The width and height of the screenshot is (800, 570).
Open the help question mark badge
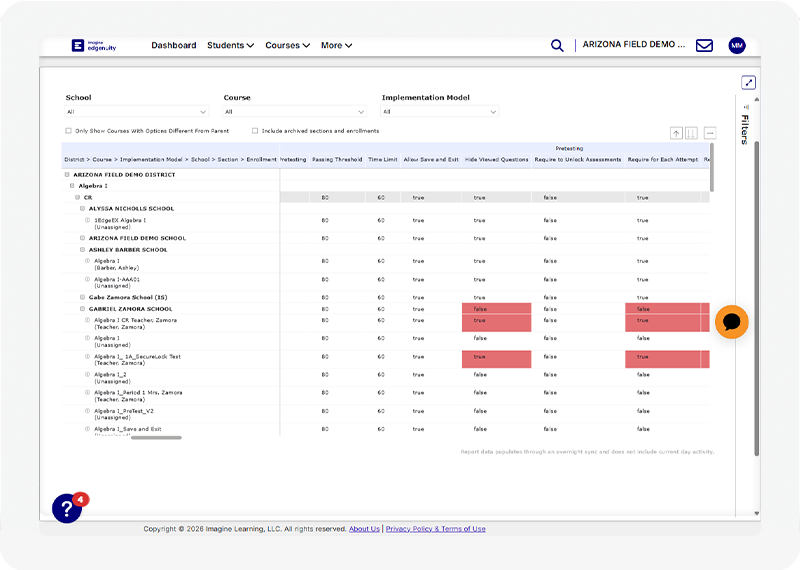(x=67, y=508)
